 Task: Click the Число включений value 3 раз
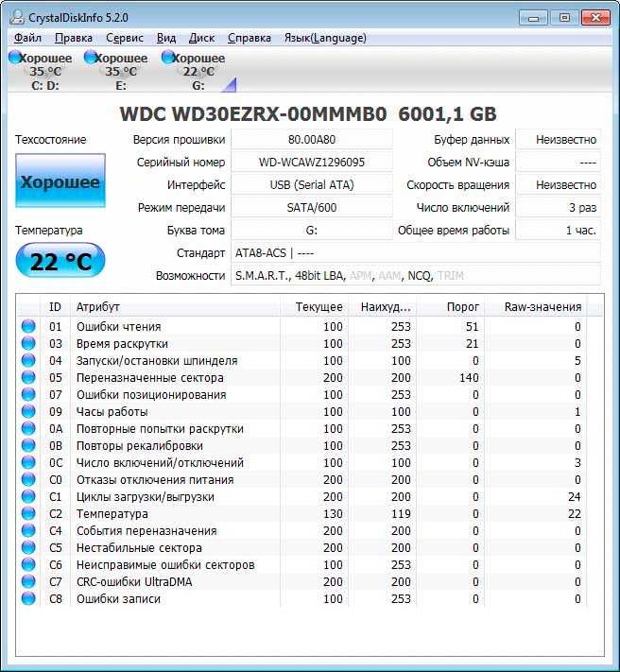[559, 207]
